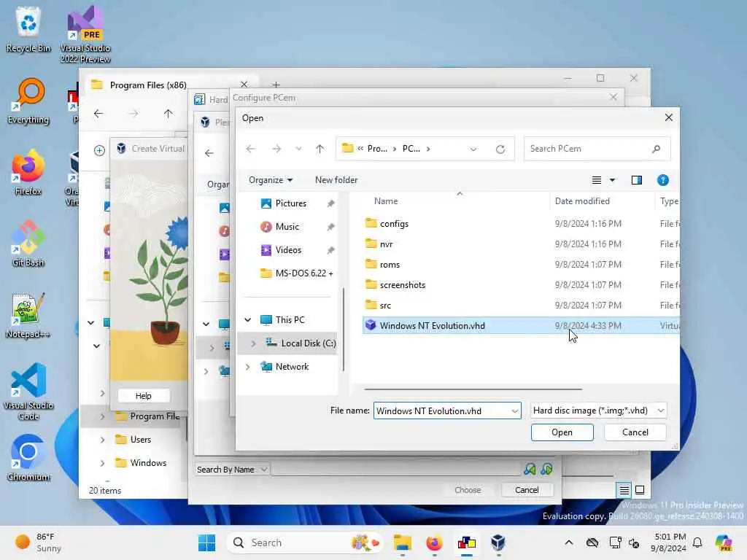
Task: Click Cancel in the hard disk selector
Action: [x=527, y=490]
